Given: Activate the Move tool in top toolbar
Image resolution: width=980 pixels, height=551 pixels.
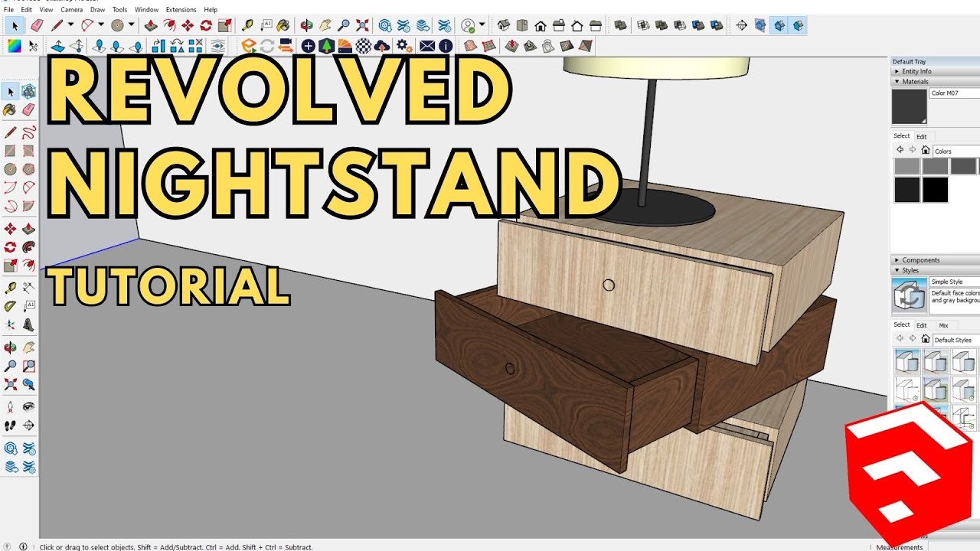Looking at the screenshot, I should 188,25.
